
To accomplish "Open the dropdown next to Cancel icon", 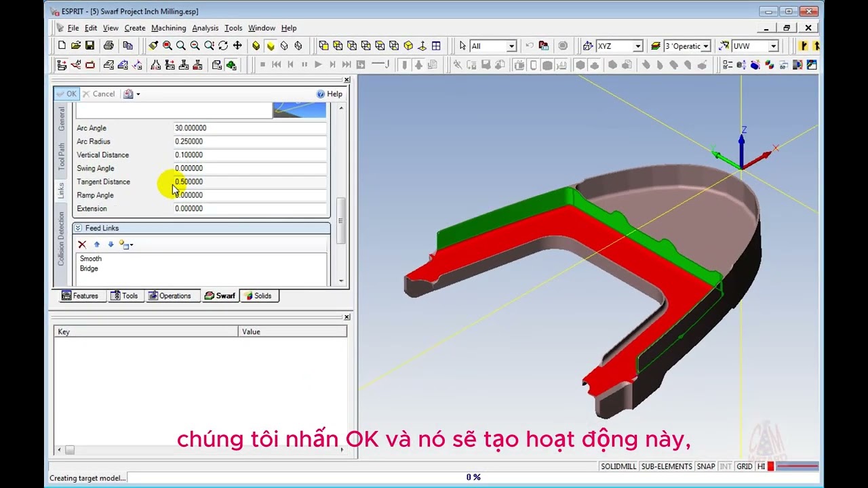I will click(138, 94).
